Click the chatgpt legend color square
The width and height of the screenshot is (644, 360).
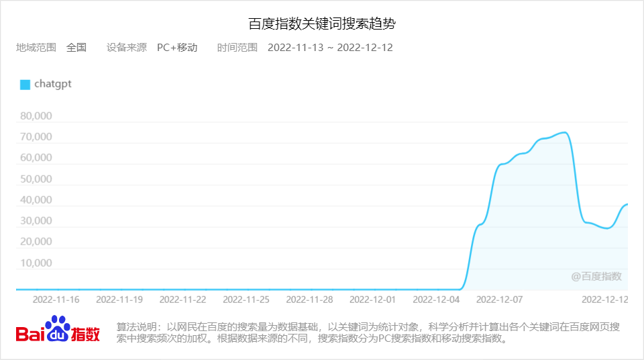click(x=25, y=85)
